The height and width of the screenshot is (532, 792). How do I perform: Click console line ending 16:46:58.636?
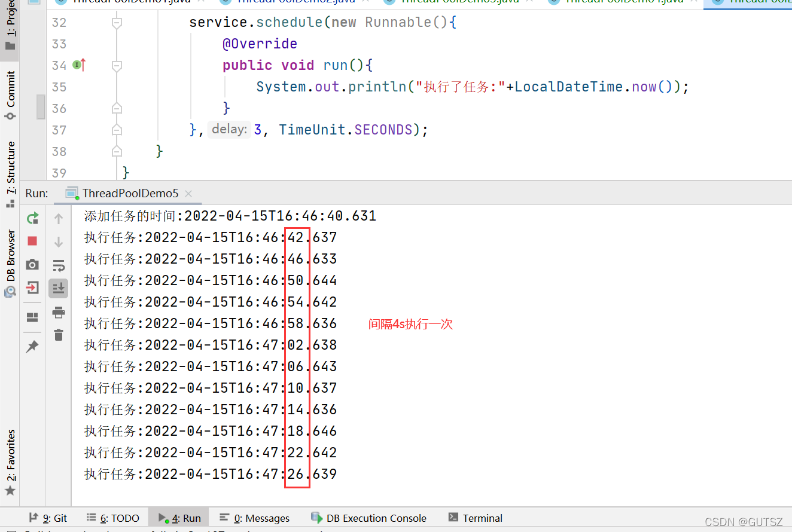pos(211,323)
